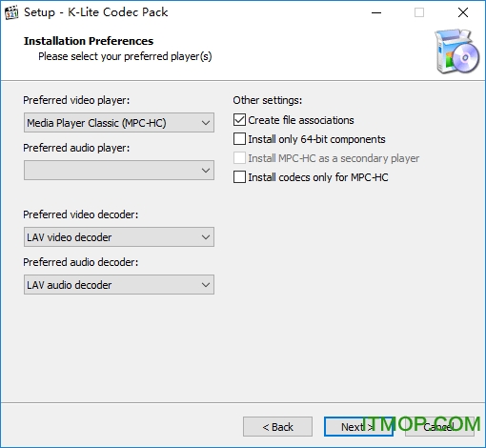Close the setup window
This screenshot has width=486, height=448.
pos(463,12)
